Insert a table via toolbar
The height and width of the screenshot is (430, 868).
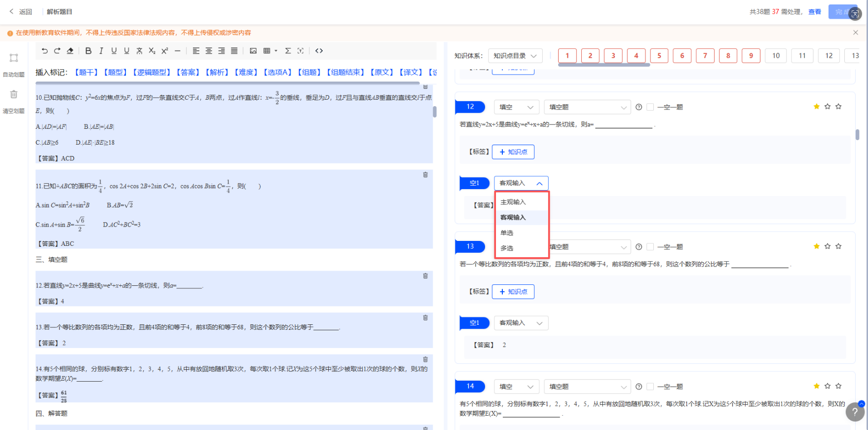(267, 51)
